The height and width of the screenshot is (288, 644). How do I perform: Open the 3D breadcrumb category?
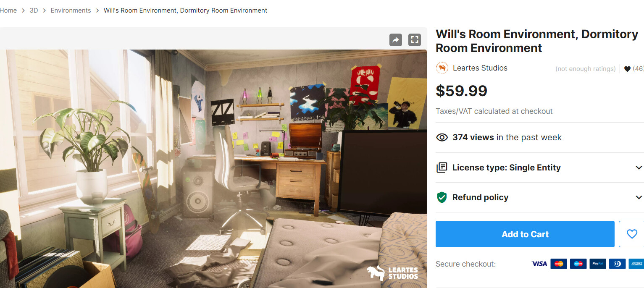point(34,10)
